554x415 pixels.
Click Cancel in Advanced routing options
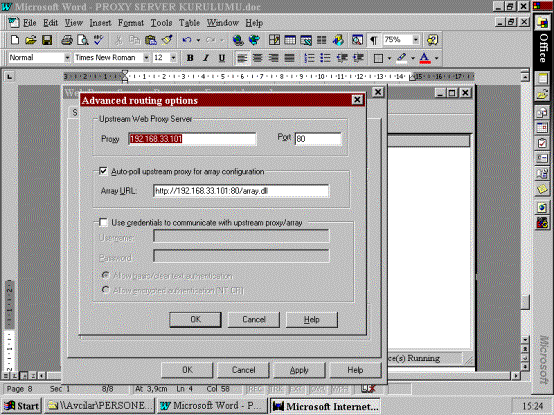tap(254, 320)
